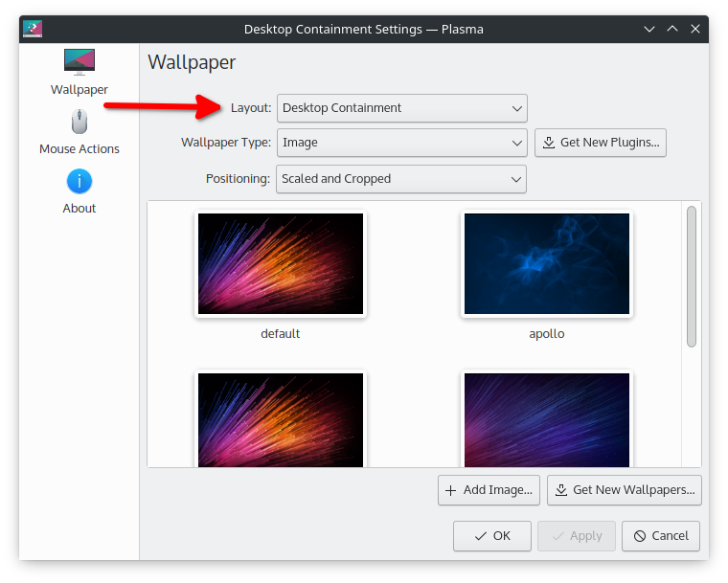Click Get New Plugins button
The width and height of the screenshot is (728, 583).
point(601,143)
